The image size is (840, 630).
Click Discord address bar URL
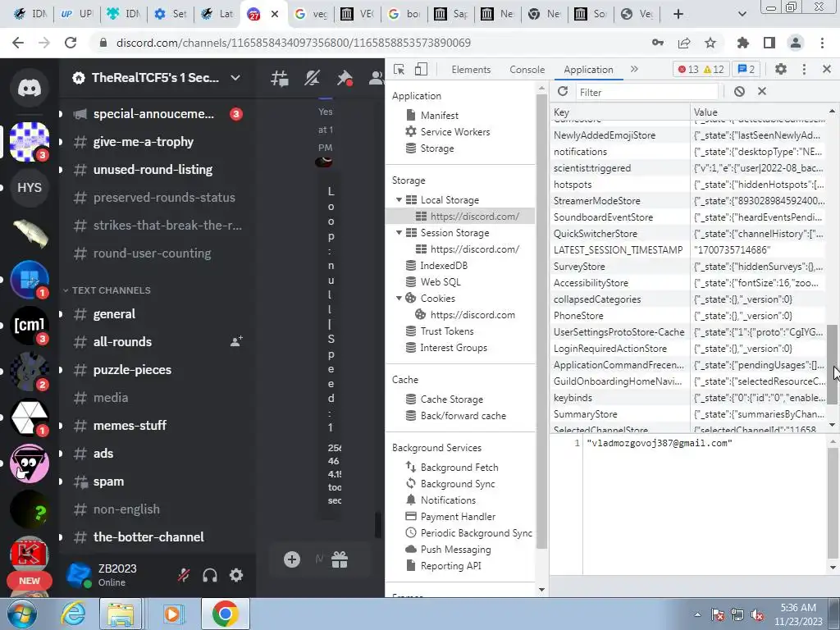click(x=294, y=43)
